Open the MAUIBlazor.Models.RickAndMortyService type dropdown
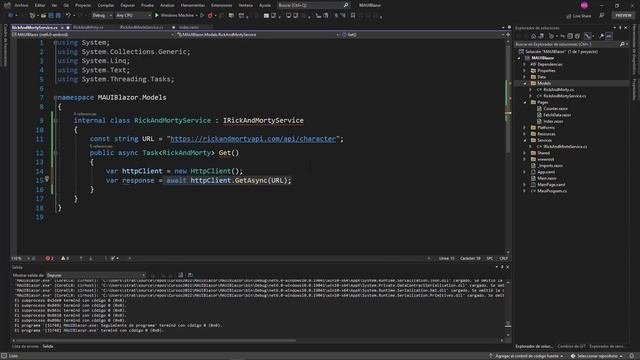The height and width of the screenshot is (360, 640). tap(258, 35)
